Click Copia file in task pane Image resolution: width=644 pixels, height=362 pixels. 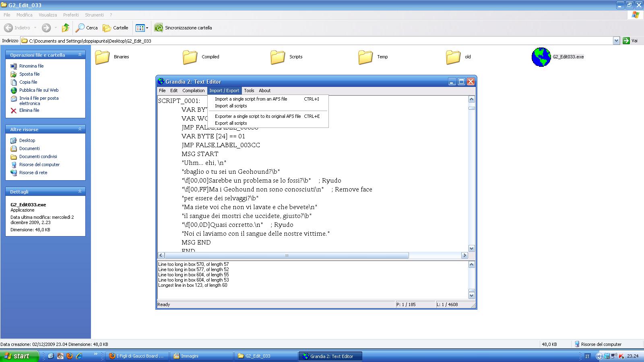pos(28,82)
